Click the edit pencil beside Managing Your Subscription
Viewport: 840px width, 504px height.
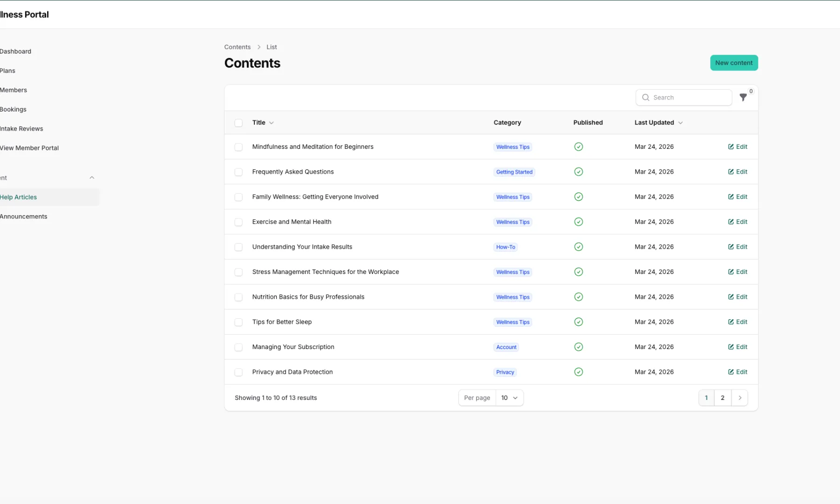tap(731, 347)
